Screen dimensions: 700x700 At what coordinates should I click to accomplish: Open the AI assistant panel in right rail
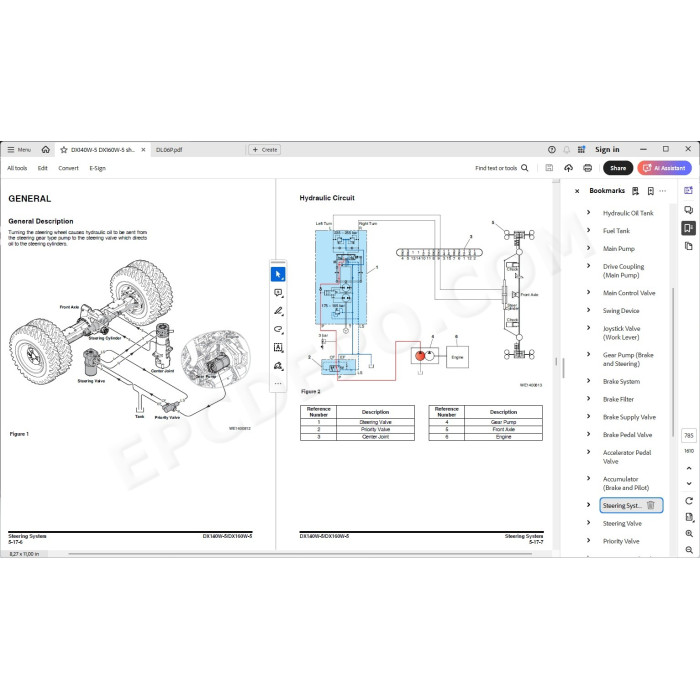(688, 190)
